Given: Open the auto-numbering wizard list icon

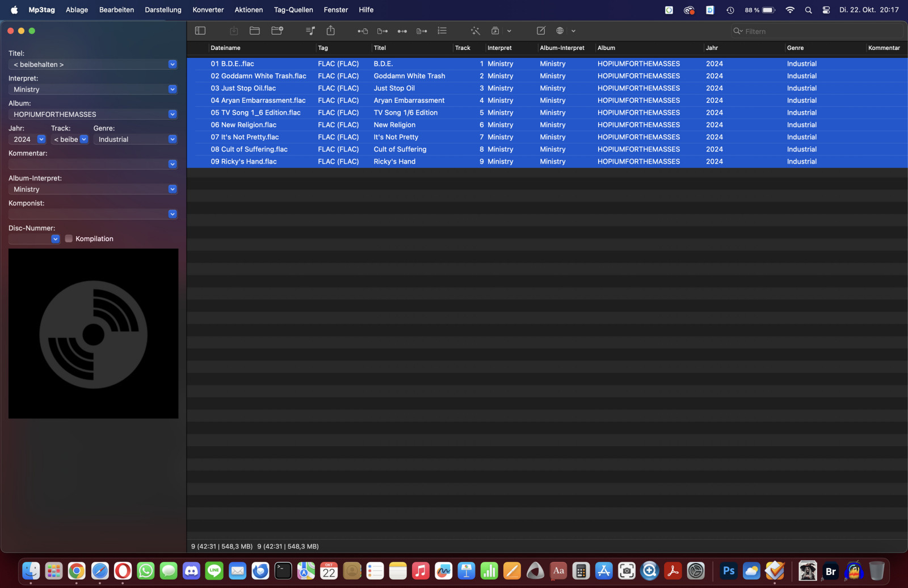Looking at the screenshot, I should (x=442, y=31).
